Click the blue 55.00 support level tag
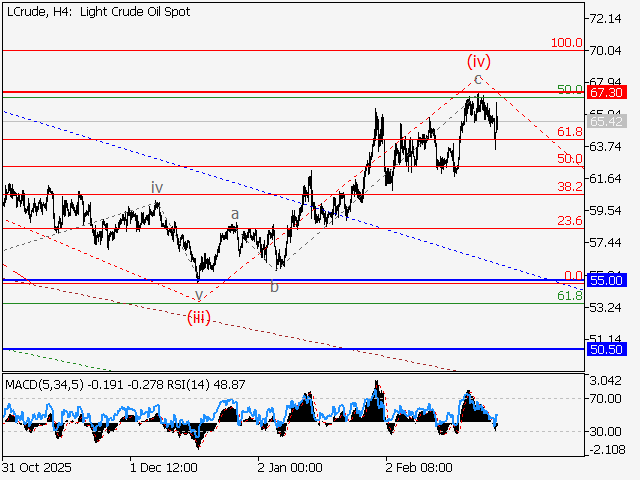 click(x=607, y=282)
